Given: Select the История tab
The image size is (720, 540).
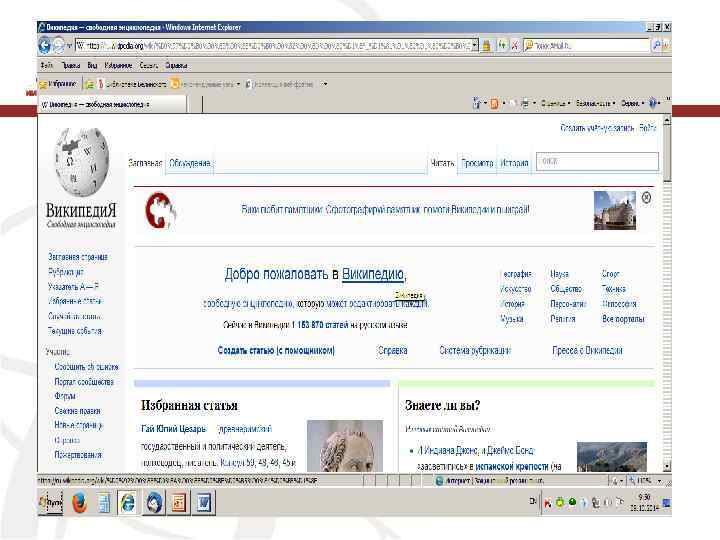Looking at the screenshot, I should coord(514,163).
